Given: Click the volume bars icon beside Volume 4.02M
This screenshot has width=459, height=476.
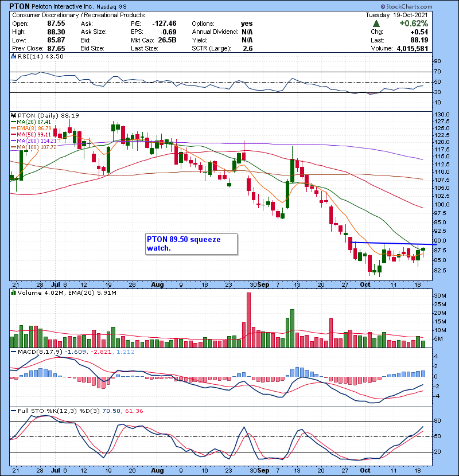Looking at the screenshot, I should 13,292.
